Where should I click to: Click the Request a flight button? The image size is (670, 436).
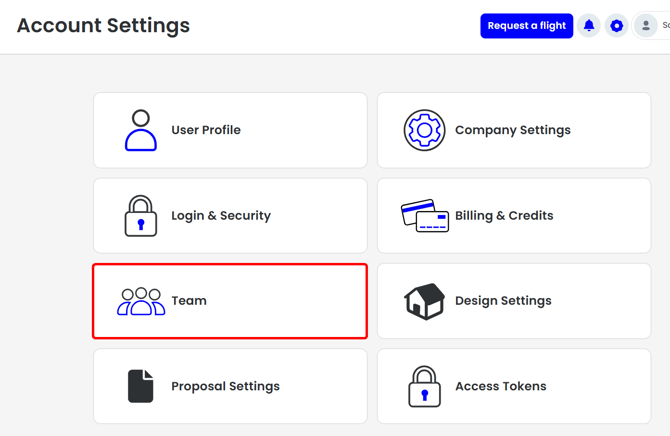[526, 26]
